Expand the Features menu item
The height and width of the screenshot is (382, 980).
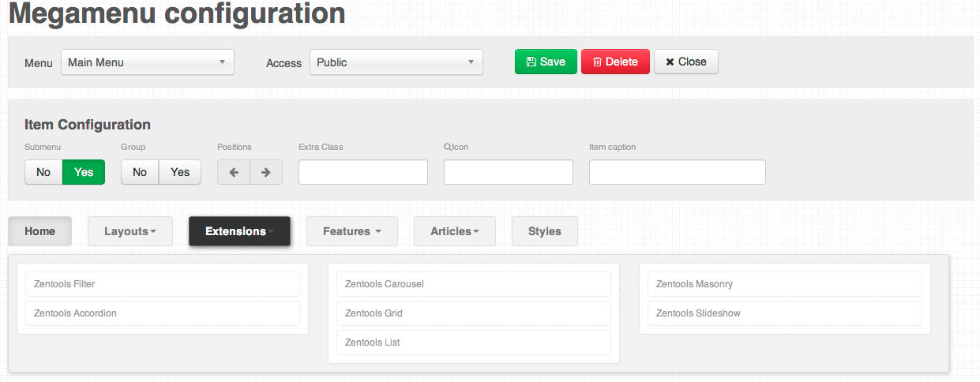[352, 231]
